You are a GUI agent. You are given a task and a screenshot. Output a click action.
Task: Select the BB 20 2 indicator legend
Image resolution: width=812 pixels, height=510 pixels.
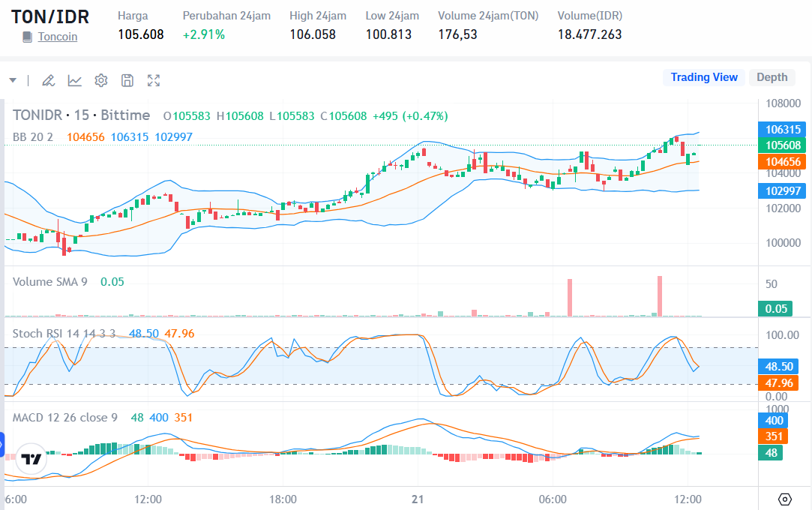point(33,137)
